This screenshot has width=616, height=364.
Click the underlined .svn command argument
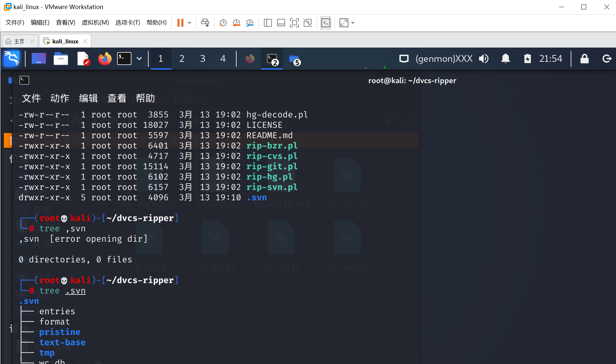(x=75, y=291)
